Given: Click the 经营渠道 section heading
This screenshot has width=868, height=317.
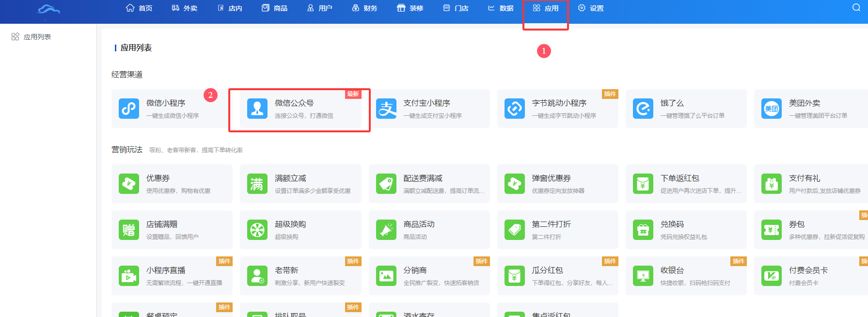Looking at the screenshot, I should [x=127, y=75].
